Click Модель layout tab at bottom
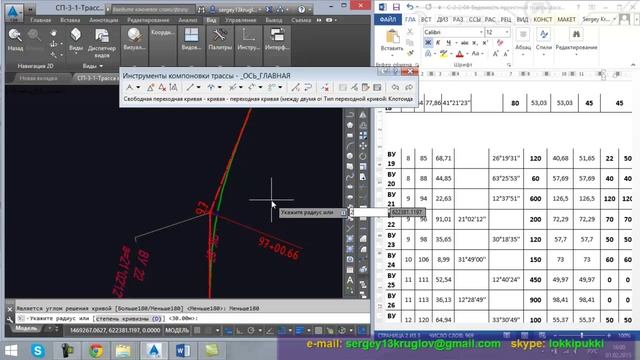640x360 pixels. [26, 328]
